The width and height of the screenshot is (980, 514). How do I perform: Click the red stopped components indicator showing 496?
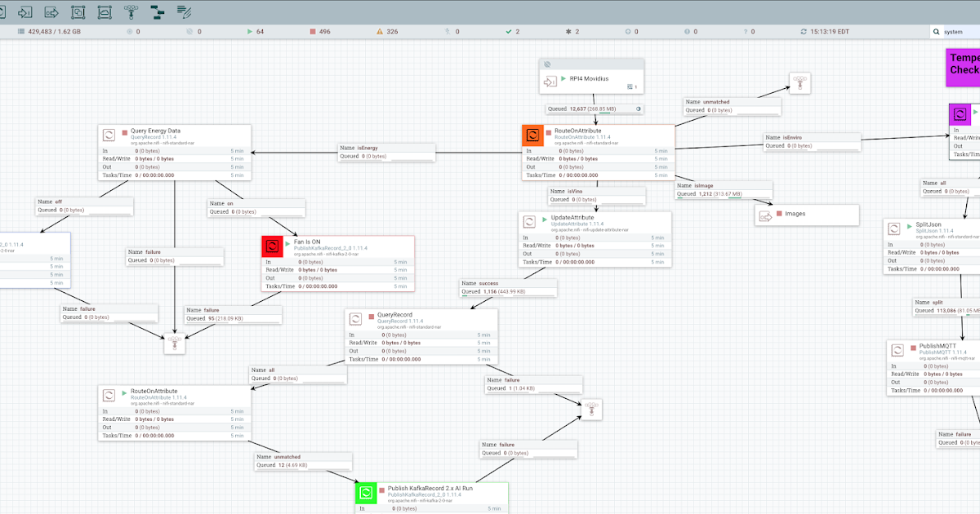318,31
